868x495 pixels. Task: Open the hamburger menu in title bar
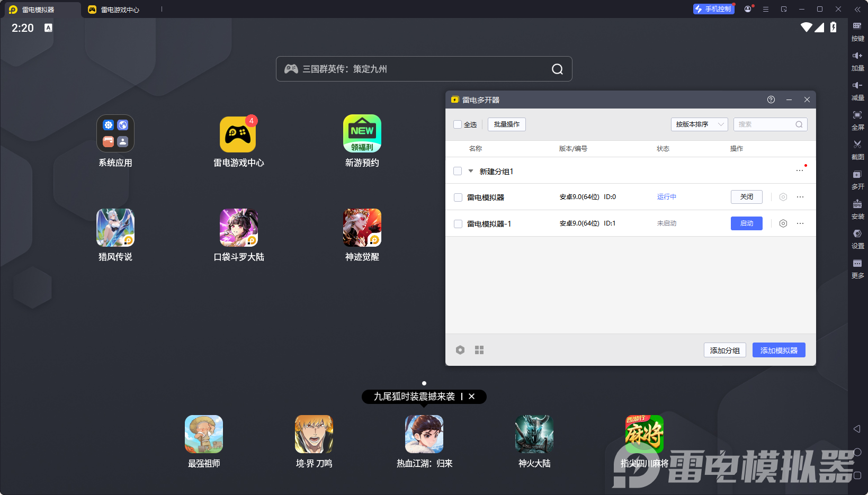tap(766, 10)
